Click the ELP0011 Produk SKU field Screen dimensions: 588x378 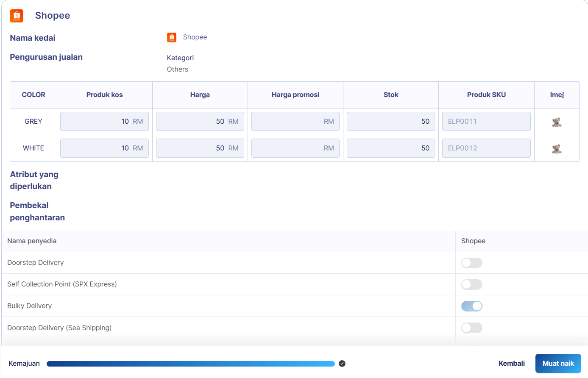pos(486,122)
